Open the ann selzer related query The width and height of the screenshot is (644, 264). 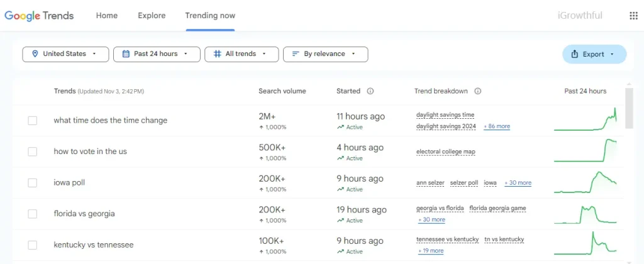(x=430, y=183)
